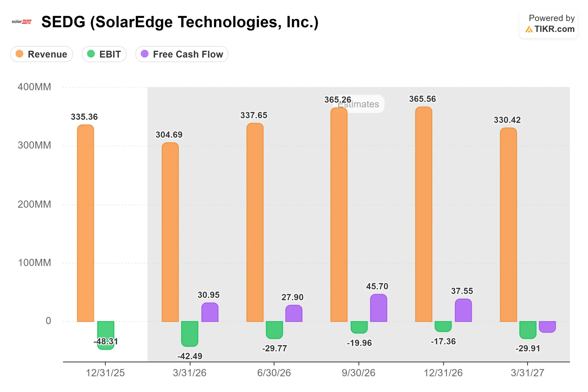Click the SolarEdge logo icon
The height and width of the screenshot is (392, 588).
(22, 22)
